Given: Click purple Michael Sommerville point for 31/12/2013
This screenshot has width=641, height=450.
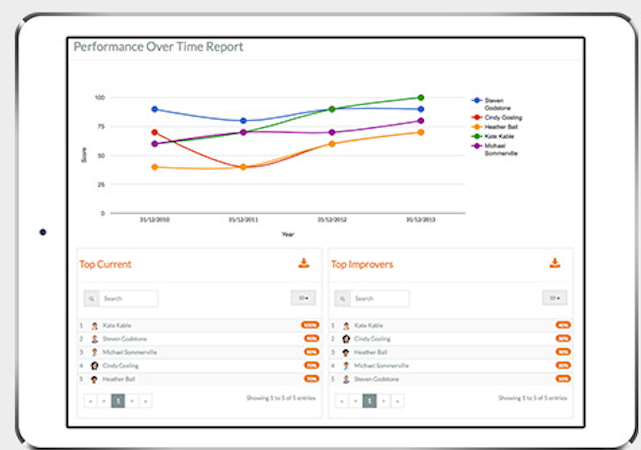Looking at the screenshot, I should tap(421, 121).
